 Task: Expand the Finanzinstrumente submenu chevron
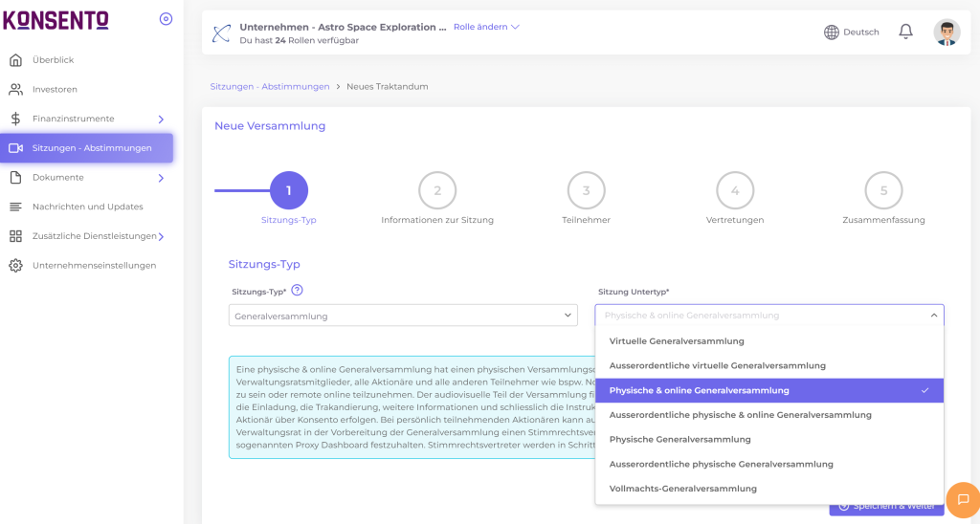[x=161, y=120]
